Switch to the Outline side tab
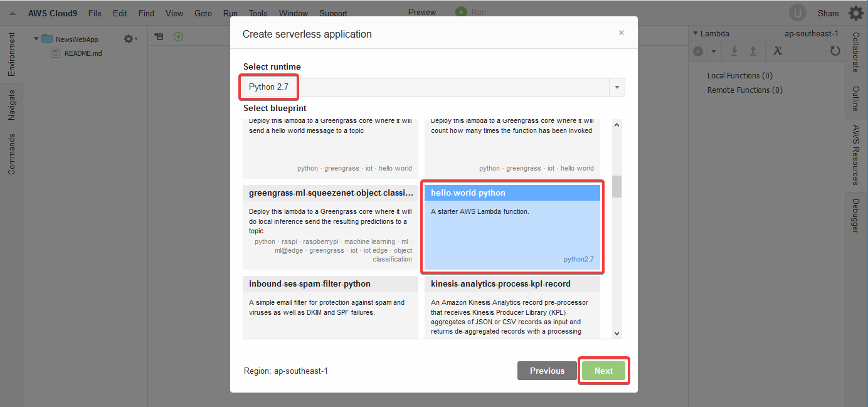The image size is (868, 407). click(855, 98)
